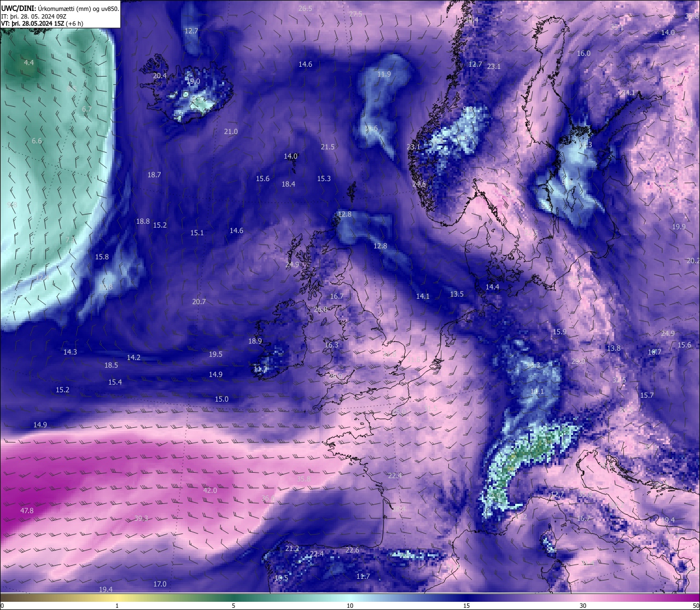Click the color scale tick label 10

[350, 606]
